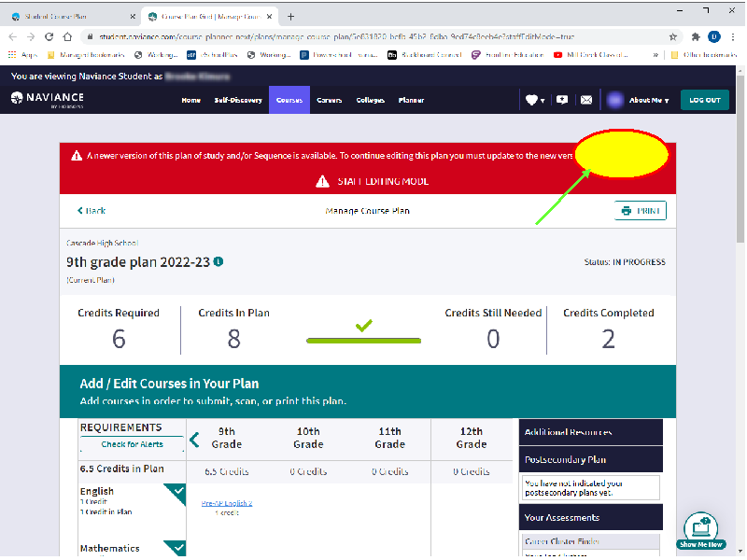Expand the heart favorites dropdown
Screen dimensions: 747x560
pyautogui.click(x=535, y=100)
